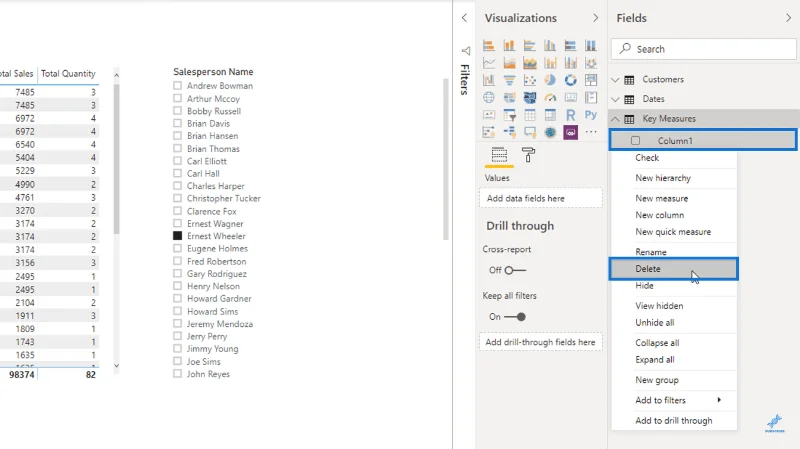
Task: Click Delete in the context menu
Action: tap(673, 269)
